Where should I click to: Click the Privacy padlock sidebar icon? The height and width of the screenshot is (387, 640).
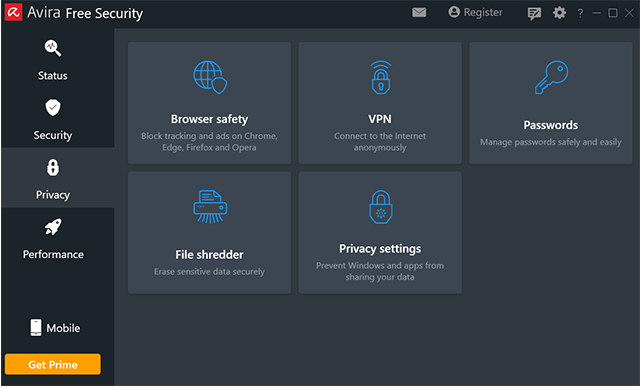click(x=53, y=167)
